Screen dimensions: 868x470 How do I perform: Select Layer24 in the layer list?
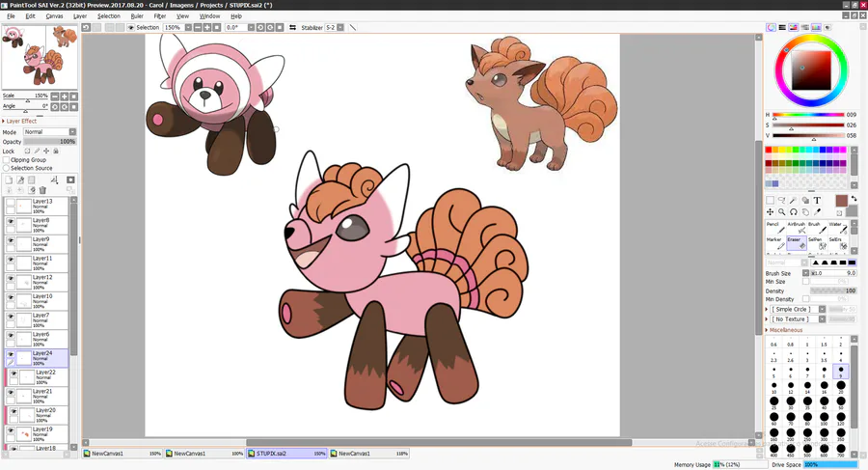pyautogui.click(x=37, y=358)
